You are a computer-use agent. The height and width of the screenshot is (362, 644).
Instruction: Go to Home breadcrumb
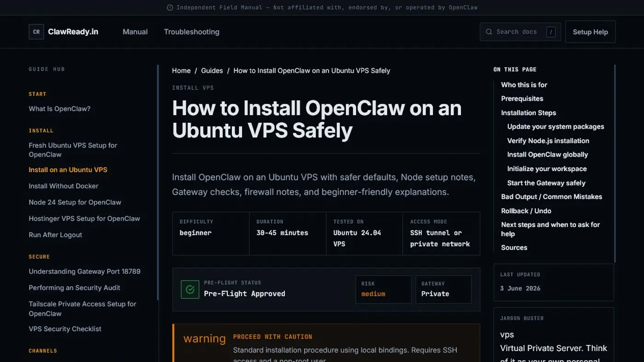[181, 70]
